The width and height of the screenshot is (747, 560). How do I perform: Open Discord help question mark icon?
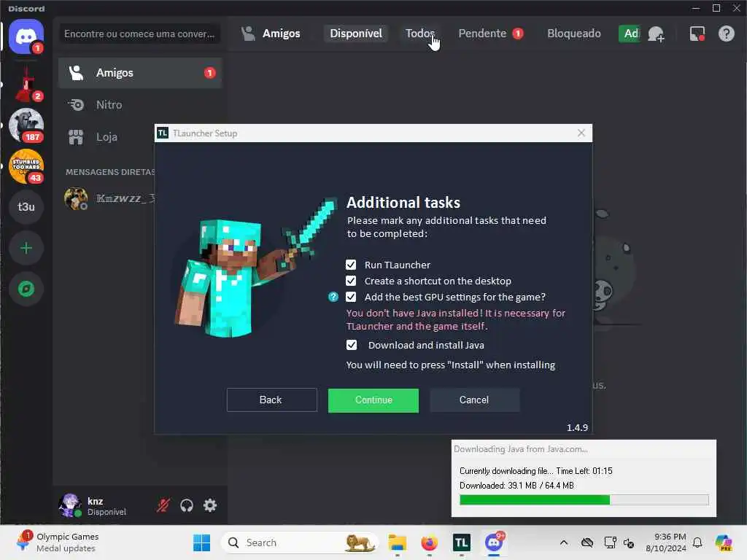coord(726,34)
